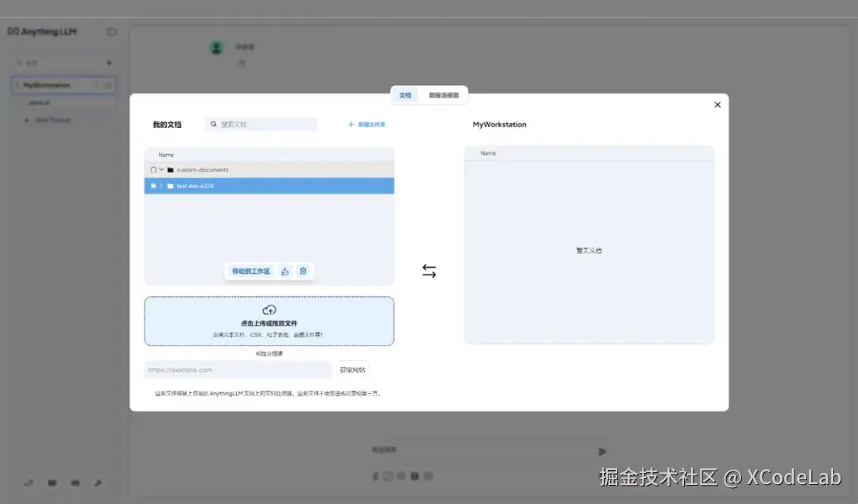
Task: Pin the document using the pin icon
Action: (286, 271)
